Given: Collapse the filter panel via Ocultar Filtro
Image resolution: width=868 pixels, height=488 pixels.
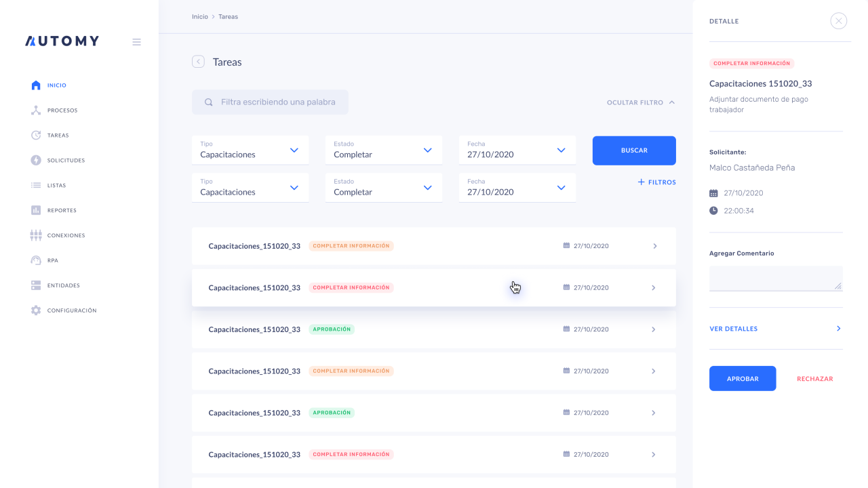Looking at the screenshot, I should coord(639,102).
